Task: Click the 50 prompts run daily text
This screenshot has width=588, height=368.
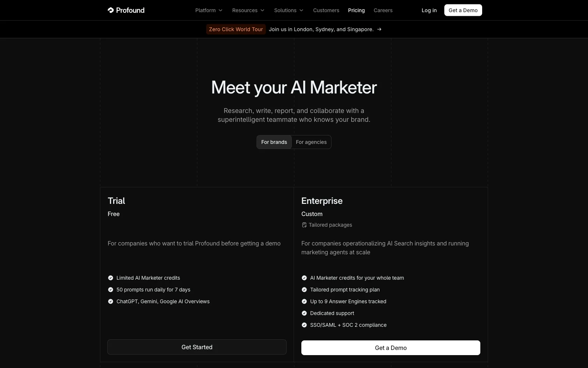Action: point(153,290)
